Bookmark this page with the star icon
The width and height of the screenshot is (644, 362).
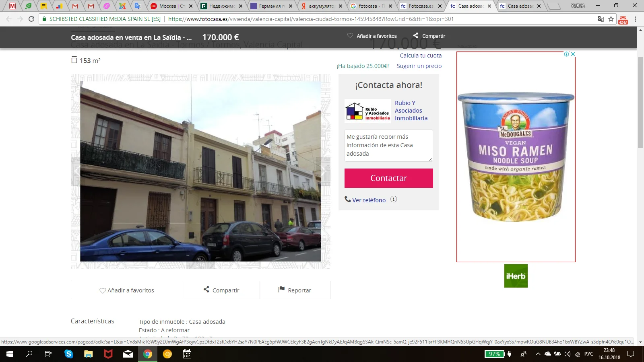pos(611,19)
